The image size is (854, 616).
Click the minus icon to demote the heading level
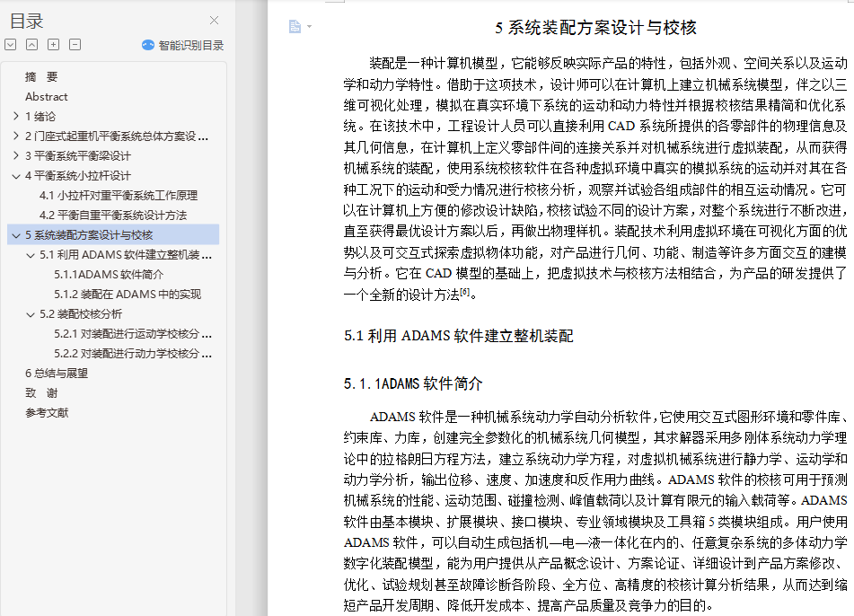pos(75,45)
